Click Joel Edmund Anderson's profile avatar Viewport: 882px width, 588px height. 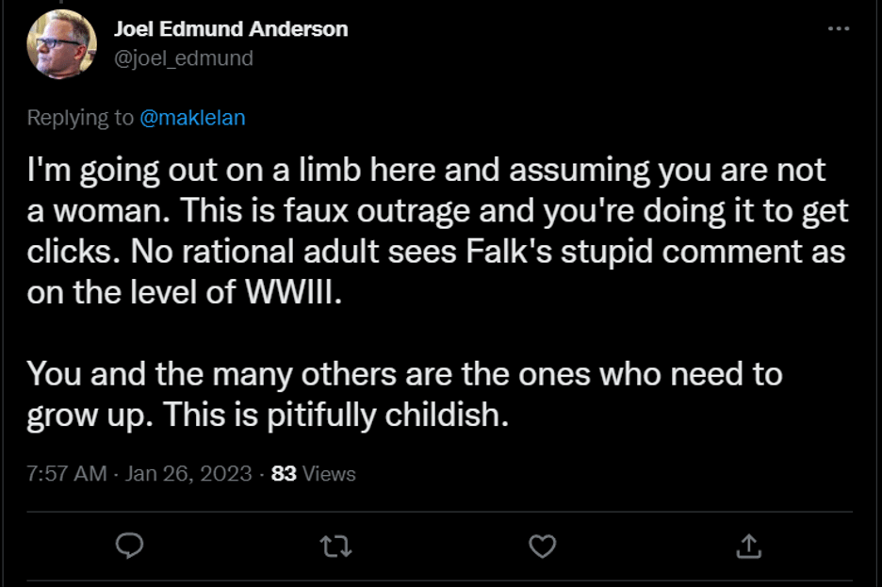[x=62, y=44]
